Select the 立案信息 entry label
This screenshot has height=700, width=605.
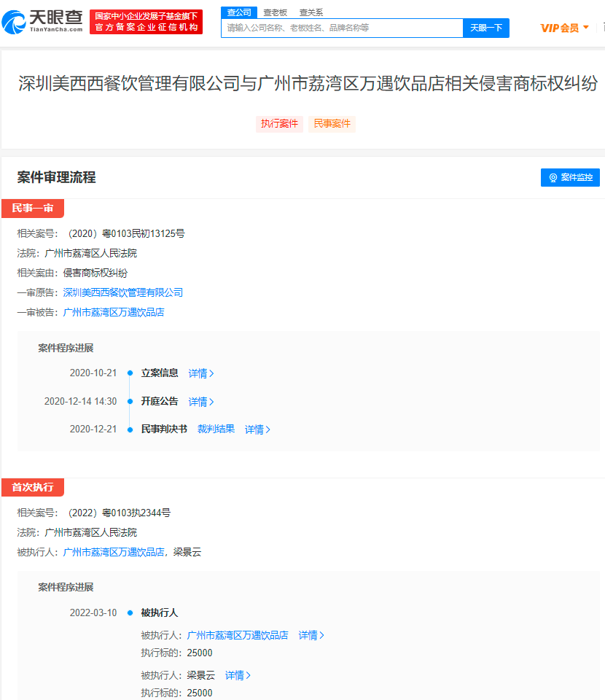tap(160, 373)
